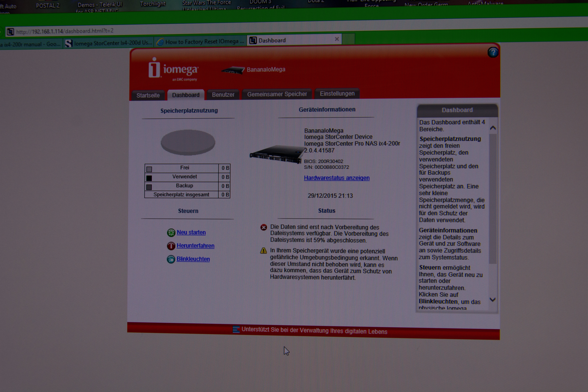Open the Einstellungen tab

click(337, 94)
